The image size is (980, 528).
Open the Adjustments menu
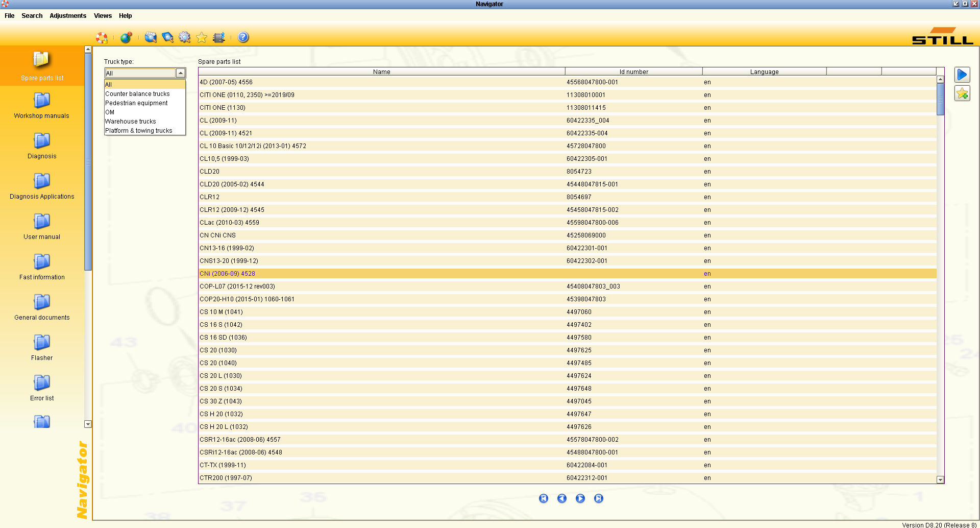68,16
